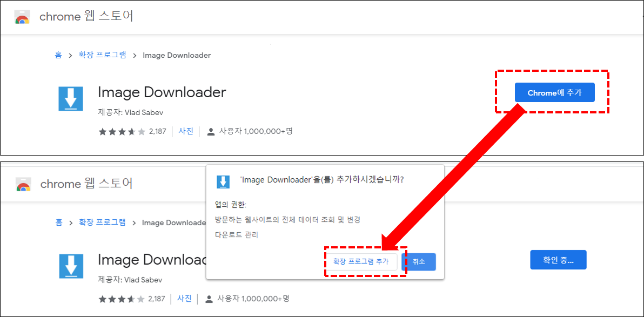Screen dimensions: 644x317
Task: Click user icon beside 사용자 1,000,000+명 bottom panel
Action: [x=210, y=299]
